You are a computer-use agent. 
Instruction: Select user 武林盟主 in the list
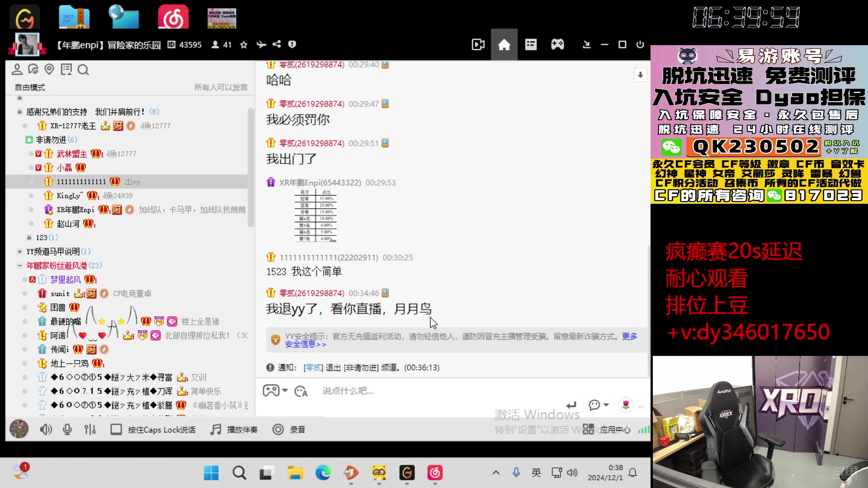[72, 154]
